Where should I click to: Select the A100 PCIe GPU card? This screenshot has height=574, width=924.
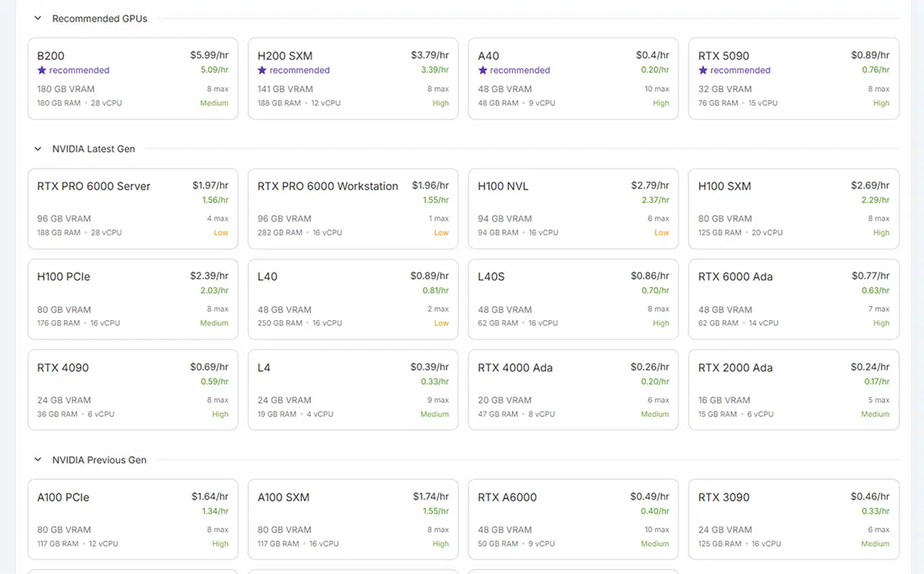[133, 519]
